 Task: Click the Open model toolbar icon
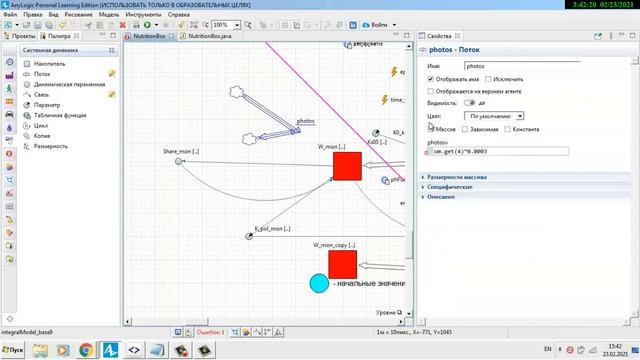pos(27,25)
